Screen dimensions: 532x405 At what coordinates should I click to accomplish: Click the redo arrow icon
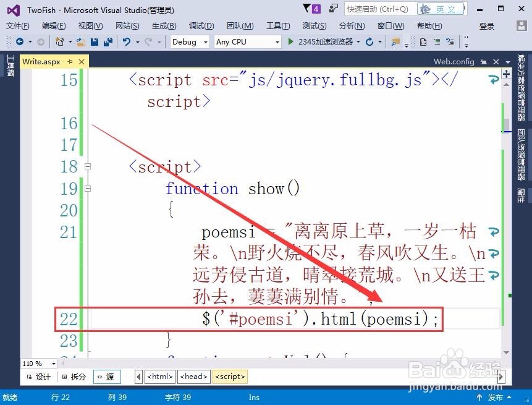click(148, 42)
